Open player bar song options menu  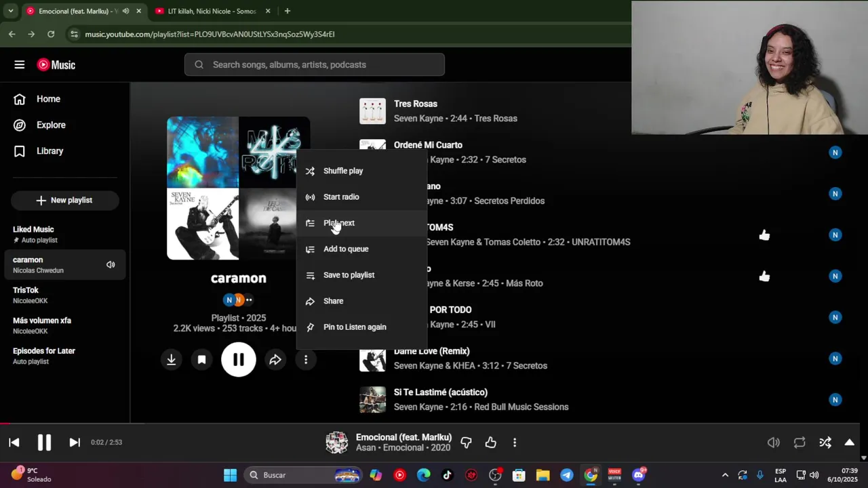(x=515, y=443)
